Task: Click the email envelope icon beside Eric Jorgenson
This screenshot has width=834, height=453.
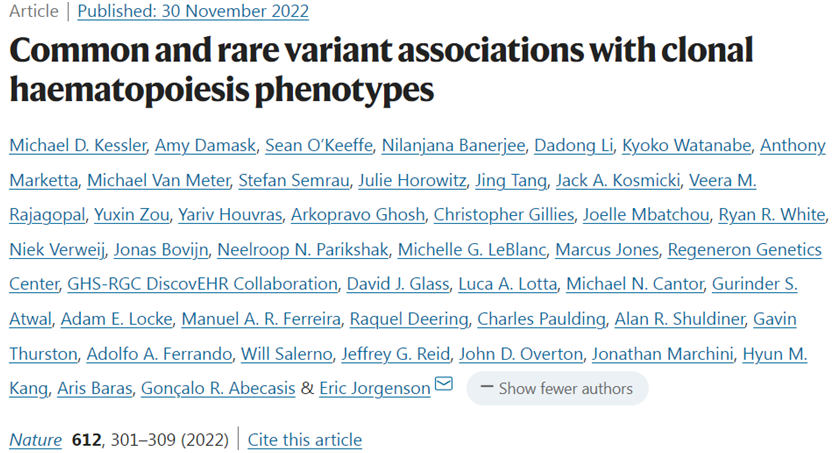Action: pyautogui.click(x=443, y=385)
